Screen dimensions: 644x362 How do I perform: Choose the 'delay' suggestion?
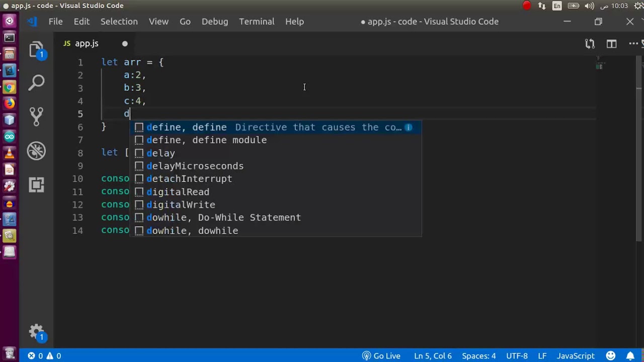click(276, 153)
